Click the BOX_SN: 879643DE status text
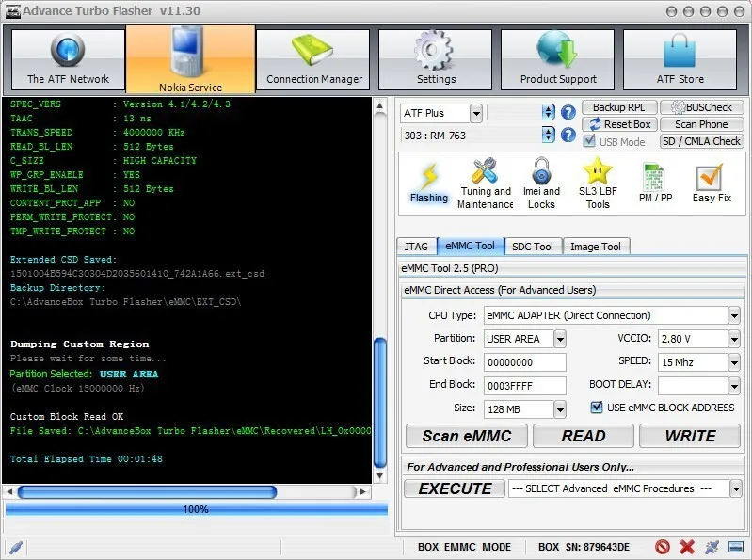This screenshot has width=752, height=560. (584, 547)
